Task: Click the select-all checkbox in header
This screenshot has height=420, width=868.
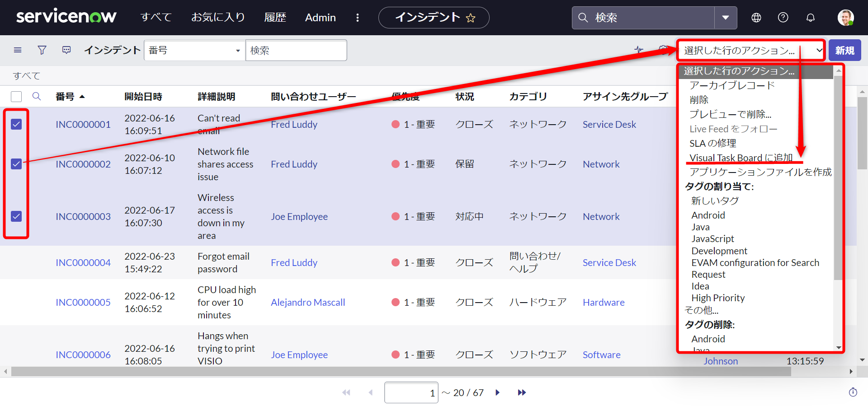Action: point(16,96)
